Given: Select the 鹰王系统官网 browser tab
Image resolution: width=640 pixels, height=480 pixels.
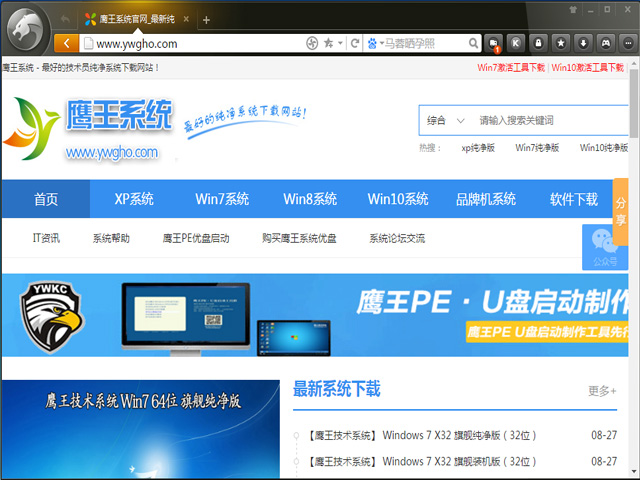Looking at the screenshot, I should click(136, 19).
